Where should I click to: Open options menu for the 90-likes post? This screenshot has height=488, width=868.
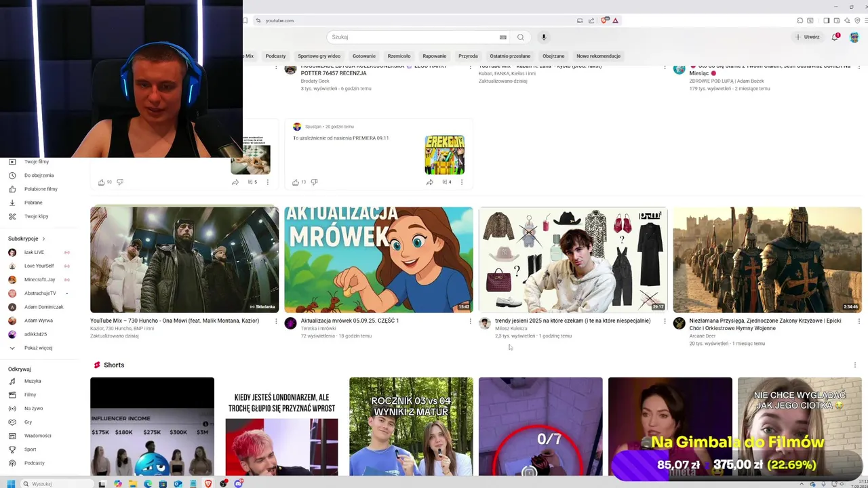click(268, 182)
